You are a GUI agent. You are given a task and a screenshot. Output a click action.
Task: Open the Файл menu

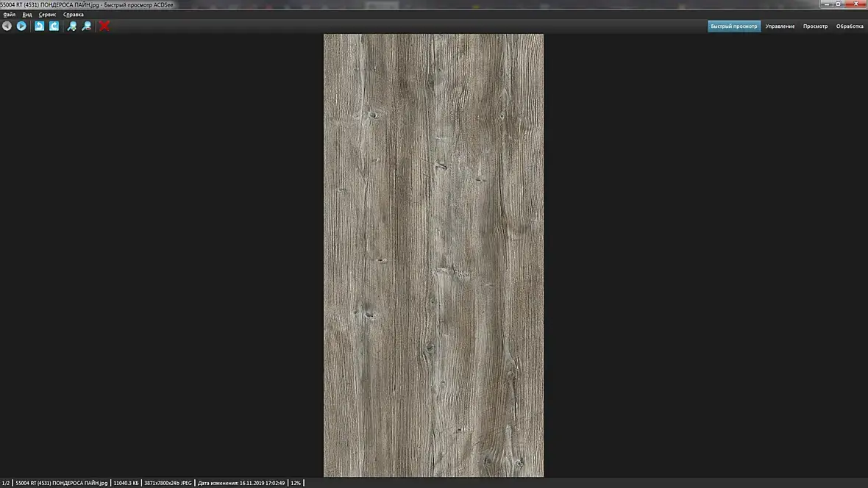point(10,15)
